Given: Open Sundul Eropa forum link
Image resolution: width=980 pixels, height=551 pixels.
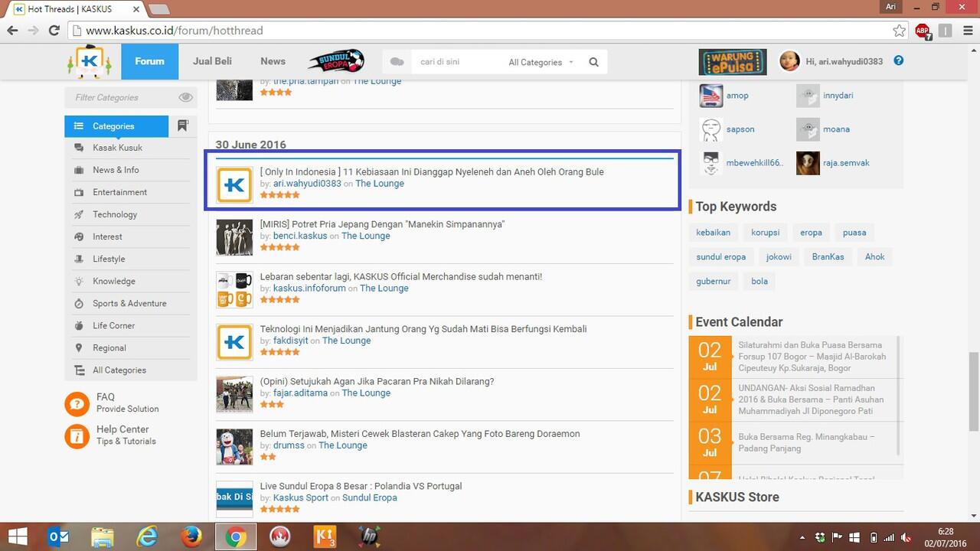Looking at the screenshot, I should [x=370, y=497].
